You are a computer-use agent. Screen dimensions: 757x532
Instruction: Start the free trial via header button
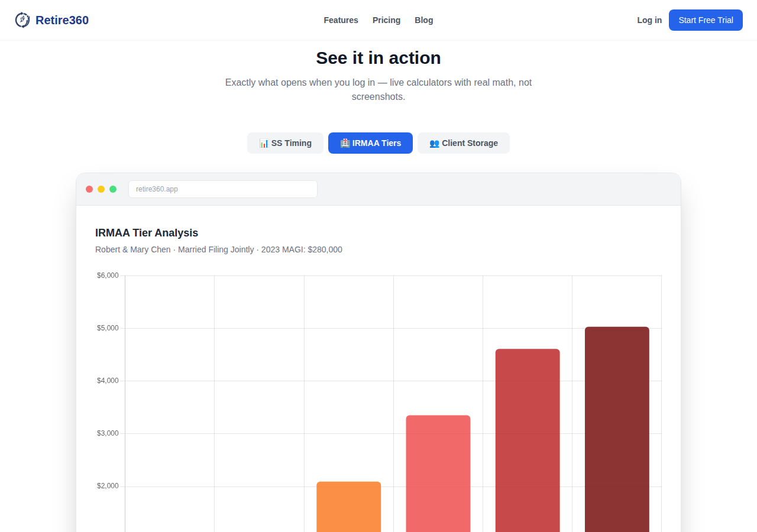point(706,20)
